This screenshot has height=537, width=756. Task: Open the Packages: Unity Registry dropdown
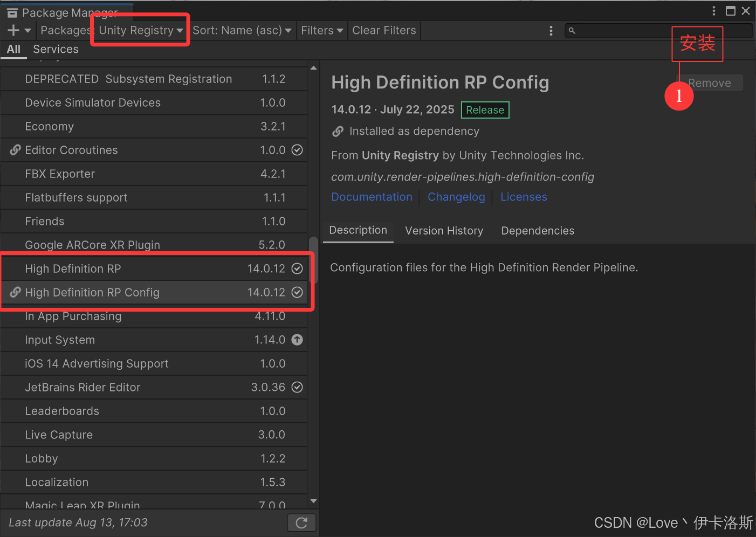[x=112, y=31]
